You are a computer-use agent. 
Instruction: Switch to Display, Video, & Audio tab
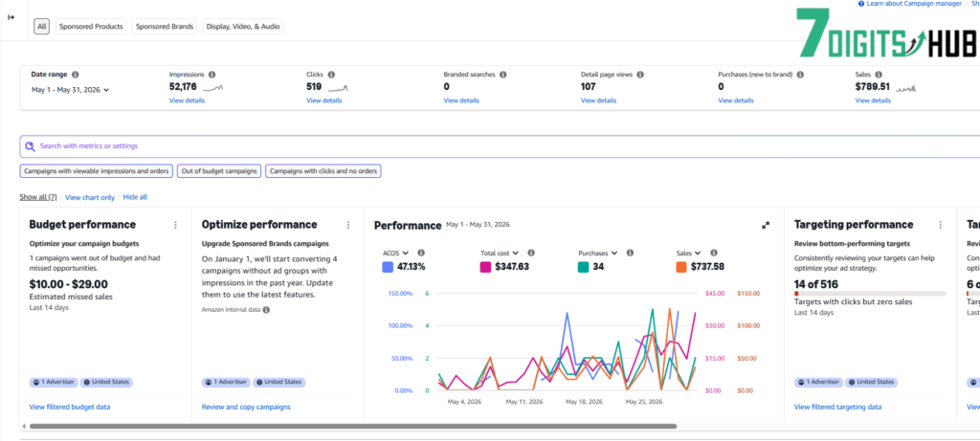243,27
